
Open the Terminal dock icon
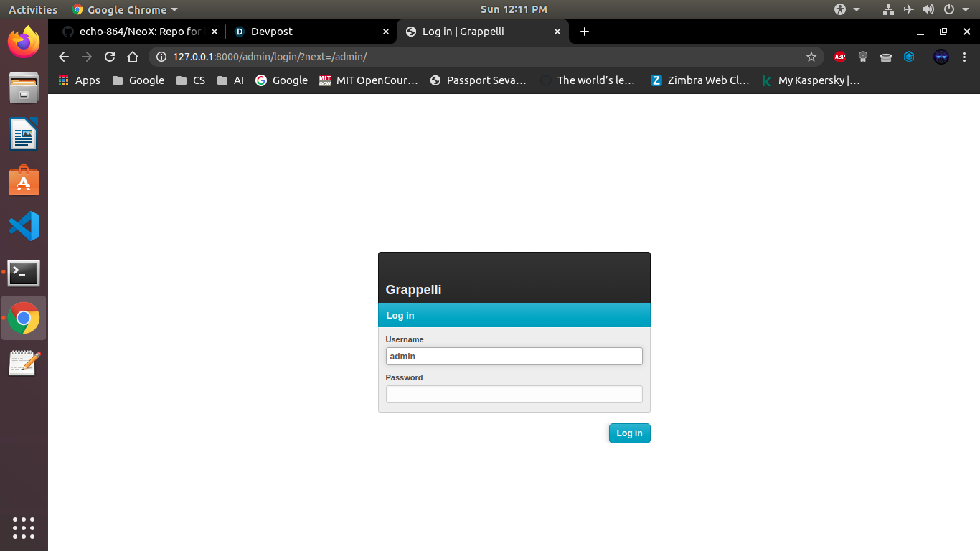click(24, 273)
